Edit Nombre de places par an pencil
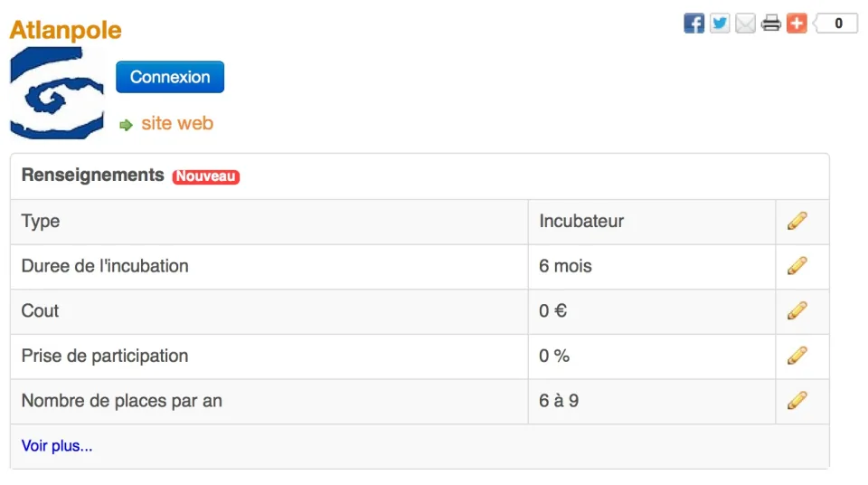This screenshot has height=485, width=868. (x=797, y=401)
